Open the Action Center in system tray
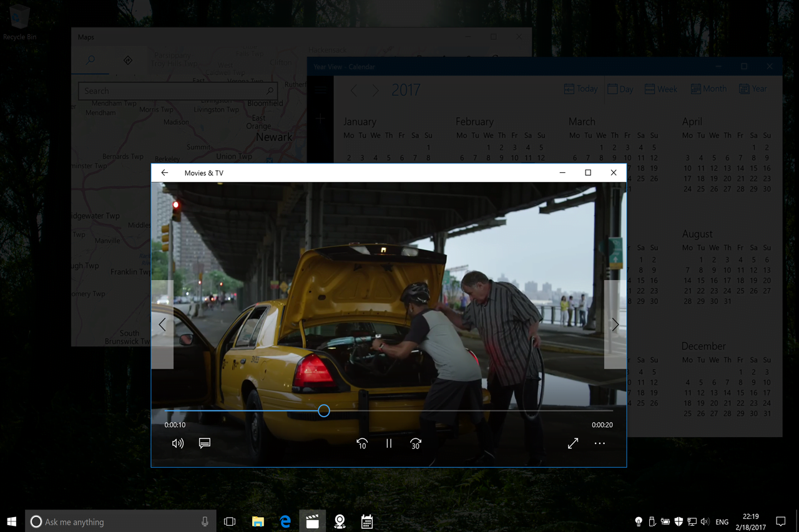 coord(780,521)
